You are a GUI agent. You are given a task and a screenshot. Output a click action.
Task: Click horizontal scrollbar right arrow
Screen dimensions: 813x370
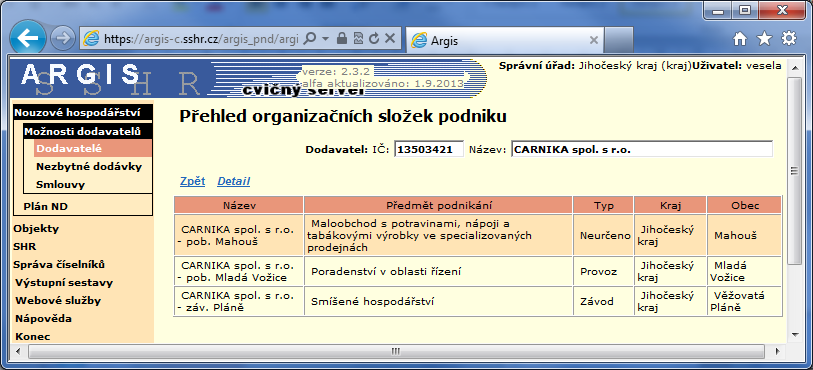pos(778,351)
